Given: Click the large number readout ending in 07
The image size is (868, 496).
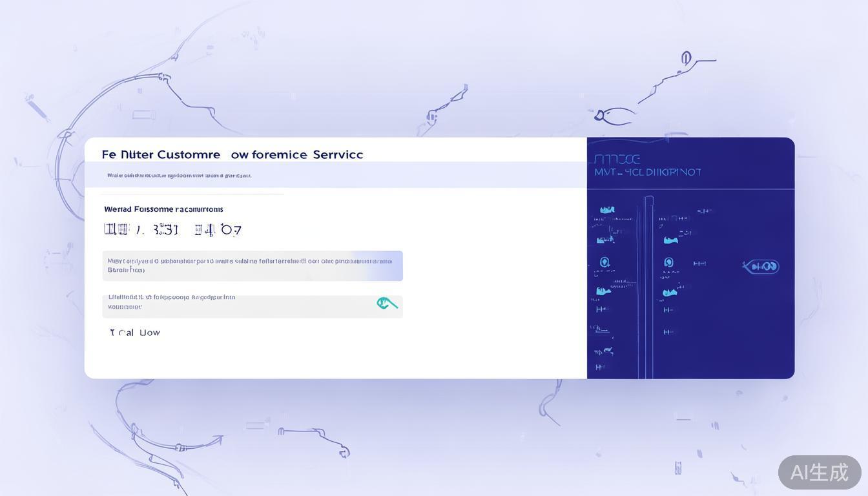Looking at the screenshot, I should [172, 230].
